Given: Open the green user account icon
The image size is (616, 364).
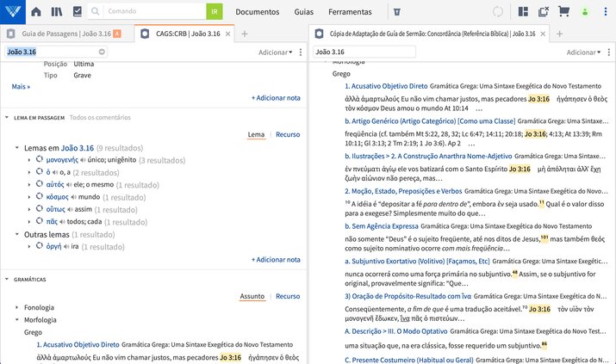Looking at the screenshot, I should pos(585,12).
